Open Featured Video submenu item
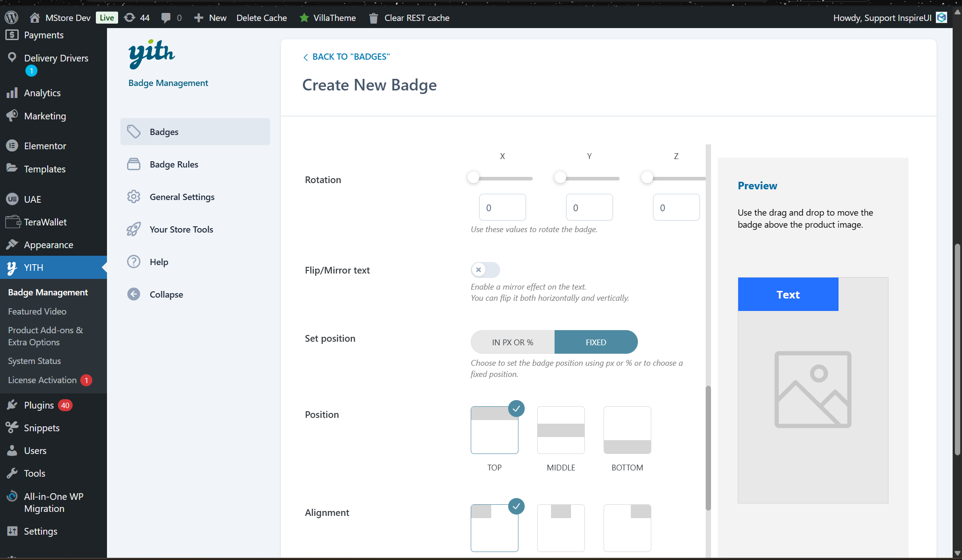The width and height of the screenshot is (962, 560). tap(37, 311)
